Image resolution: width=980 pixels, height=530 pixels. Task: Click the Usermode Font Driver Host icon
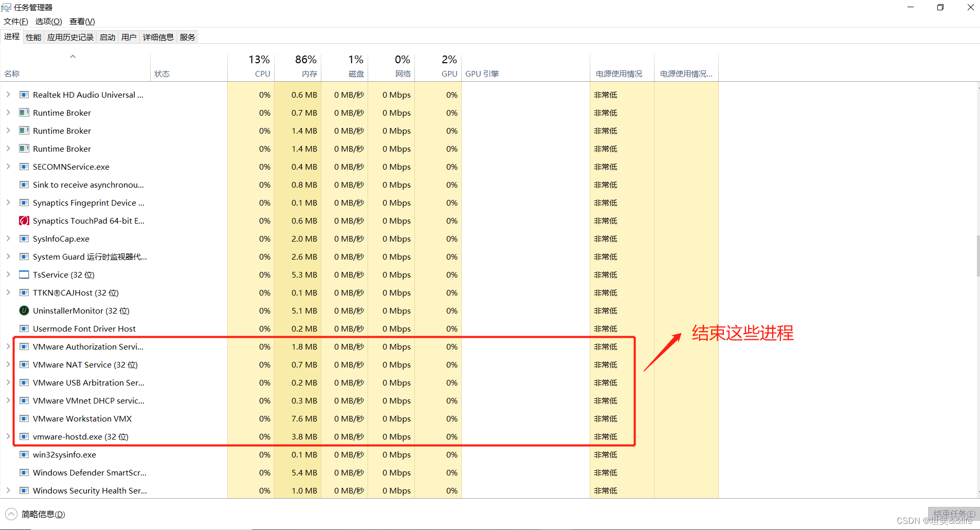coord(24,328)
